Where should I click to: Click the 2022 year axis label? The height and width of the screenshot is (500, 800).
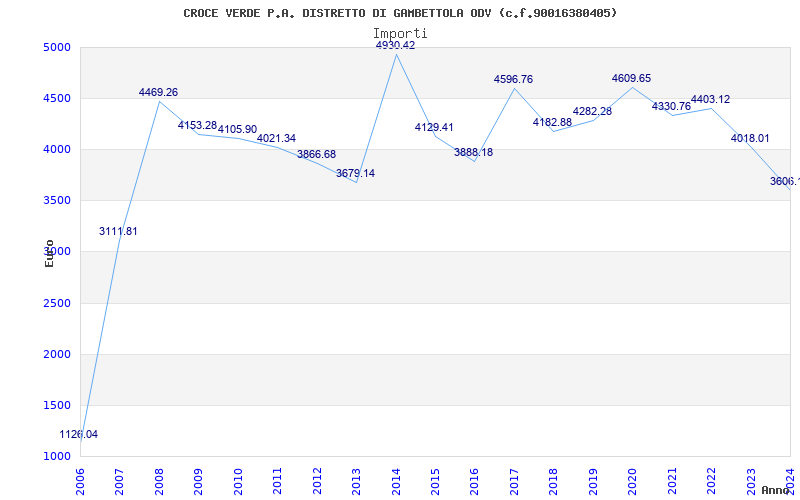coord(711,481)
